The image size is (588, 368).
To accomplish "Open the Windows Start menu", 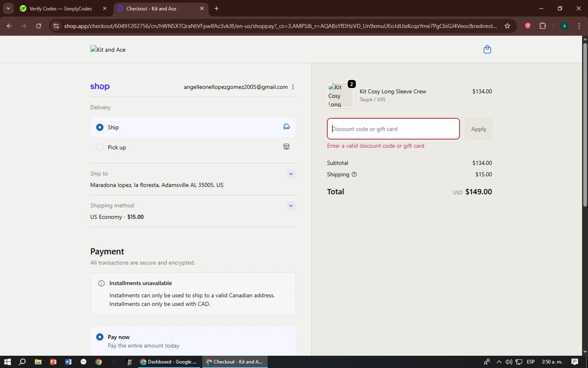I will (7, 362).
